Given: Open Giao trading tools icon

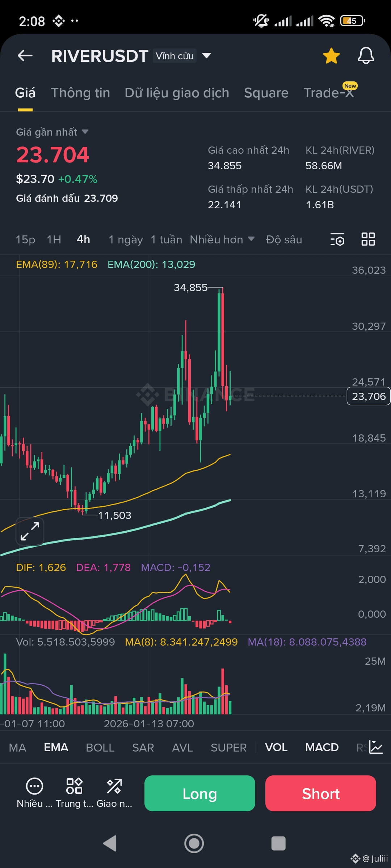Looking at the screenshot, I should click(114, 793).
